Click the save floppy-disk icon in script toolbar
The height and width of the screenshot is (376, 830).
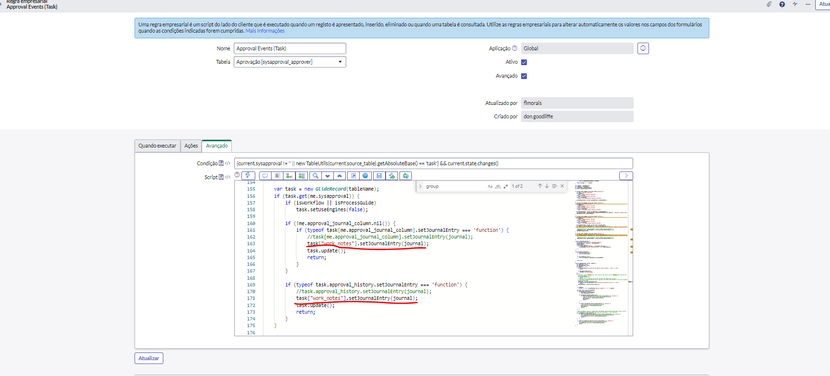(x=379, y=175)
